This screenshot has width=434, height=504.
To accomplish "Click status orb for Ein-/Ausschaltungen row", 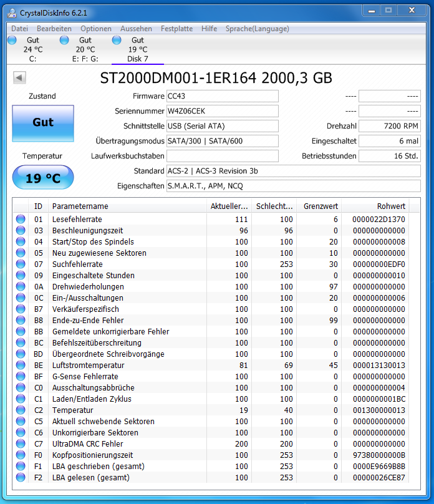I will coord(21,298).
